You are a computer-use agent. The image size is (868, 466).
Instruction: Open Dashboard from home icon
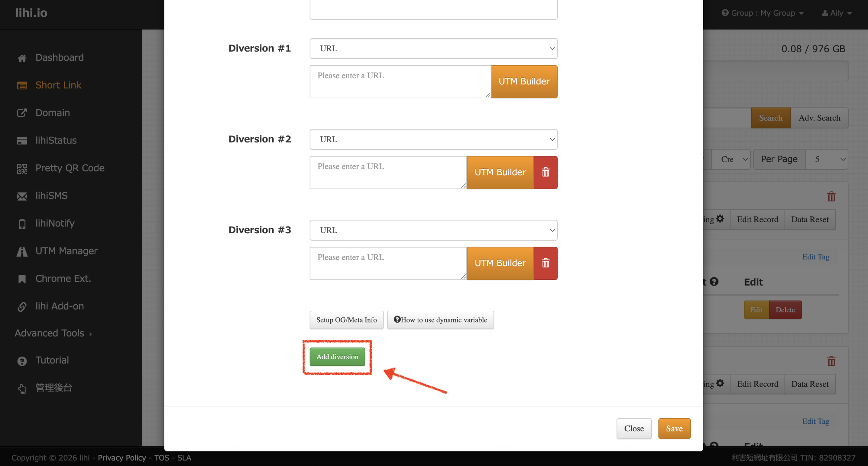[x=22, y=58]
